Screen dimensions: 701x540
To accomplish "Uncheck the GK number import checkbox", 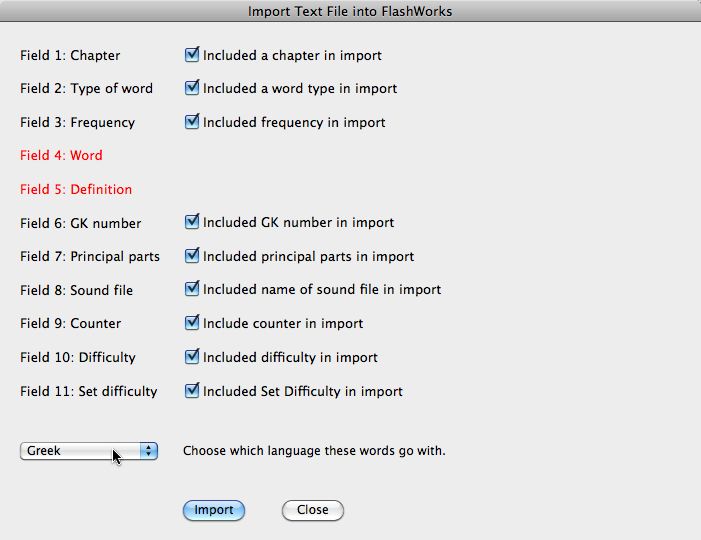I will point(192,222).
